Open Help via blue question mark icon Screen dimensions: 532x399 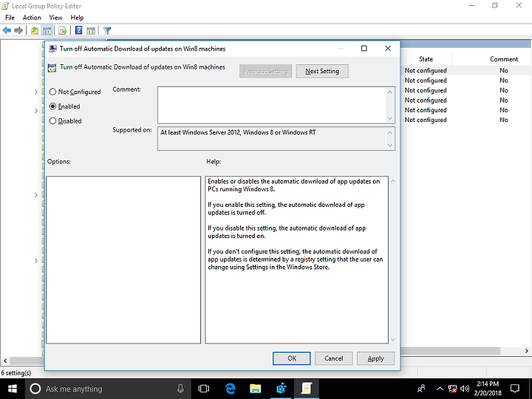tap(79, 30)
